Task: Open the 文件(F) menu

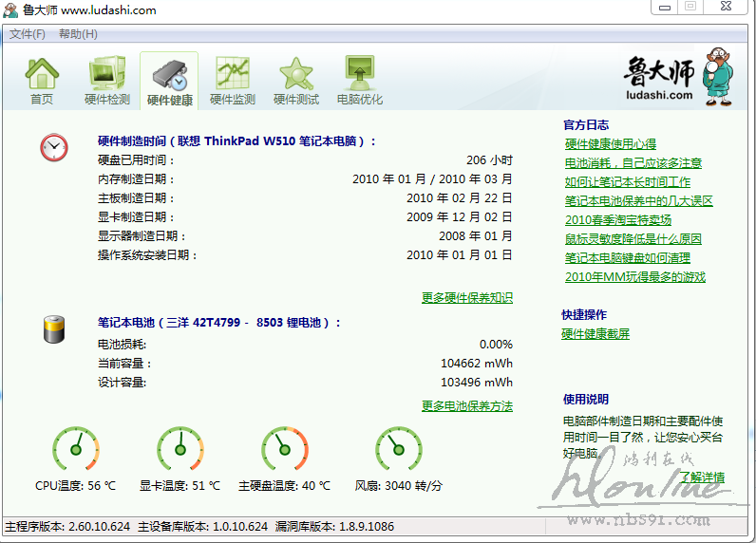Action: [28, 34]
